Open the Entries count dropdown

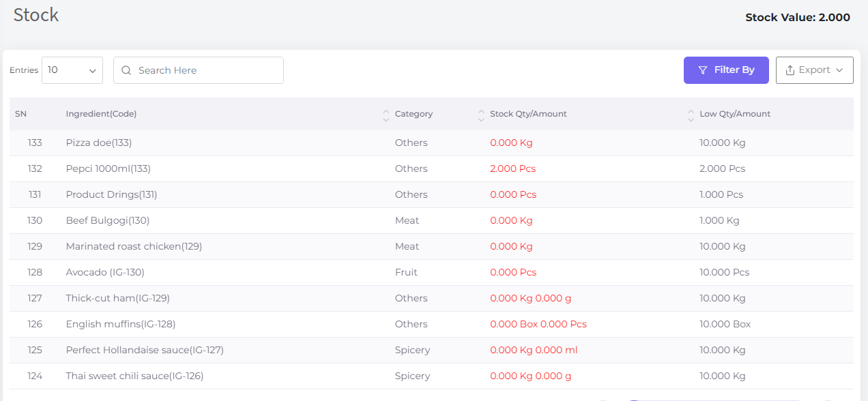tap(72, 70)
